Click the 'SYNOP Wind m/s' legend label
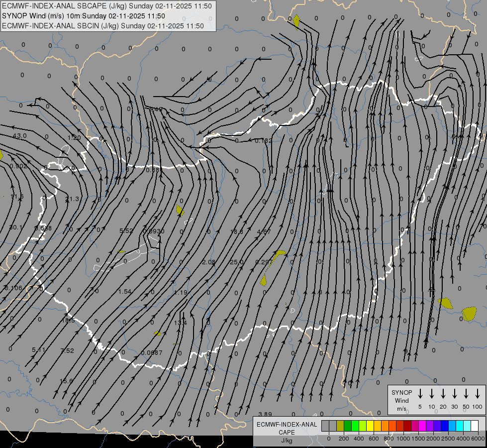Viewport: 487px width, 448px height. coord(401,400)
